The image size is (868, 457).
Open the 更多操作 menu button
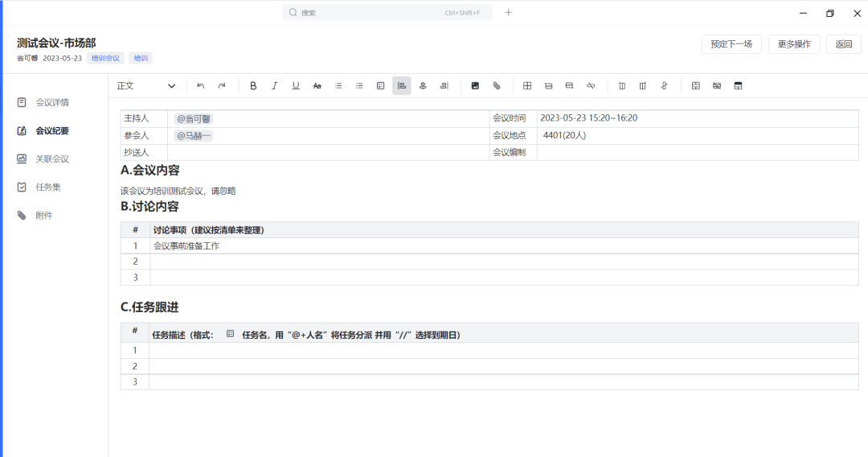coord(794,44)
